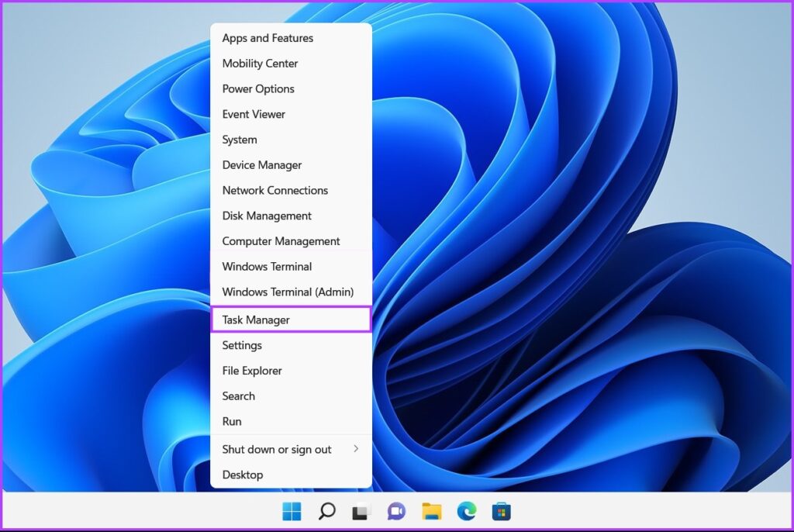Open the Microsoft Store from the taskbar
794x532 pixels.
[x=501, y=511]
